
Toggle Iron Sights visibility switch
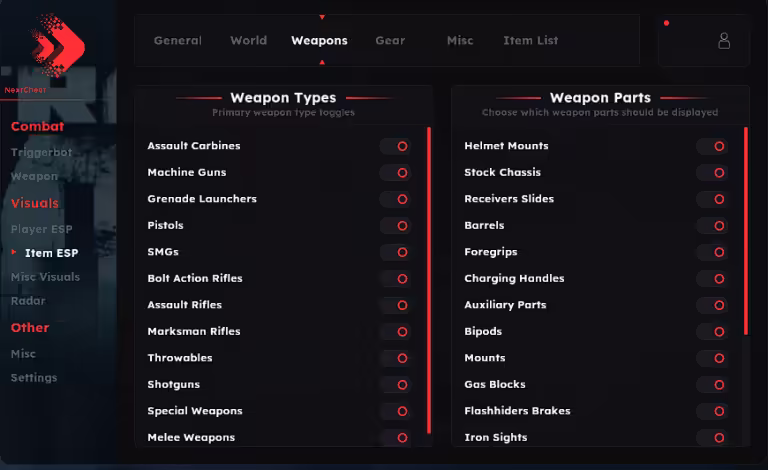[713, 438]
